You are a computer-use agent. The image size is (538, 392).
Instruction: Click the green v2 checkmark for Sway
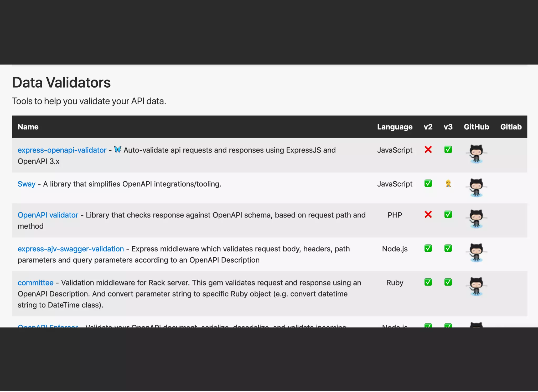pyautogui.click(x=428, y=183)
